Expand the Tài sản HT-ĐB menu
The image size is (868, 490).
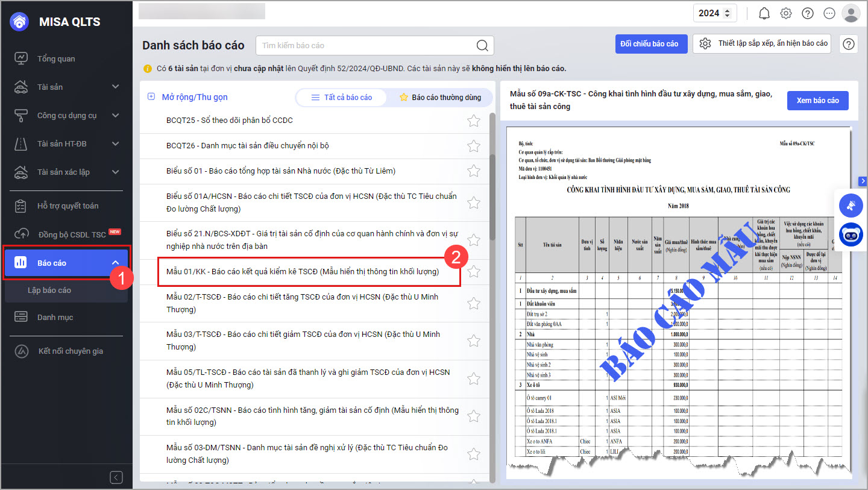pos(66,143)
